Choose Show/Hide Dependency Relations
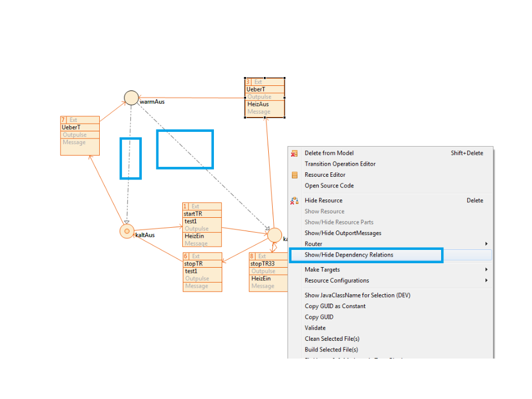This screenshot has height=399, width=532. (349, 255)
